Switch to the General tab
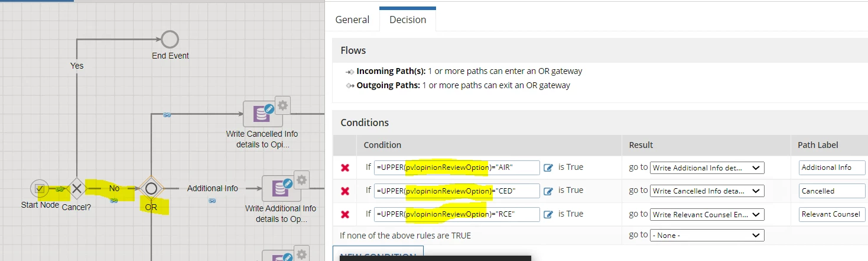Screen dimensions: 868x261 coord(353,20)
